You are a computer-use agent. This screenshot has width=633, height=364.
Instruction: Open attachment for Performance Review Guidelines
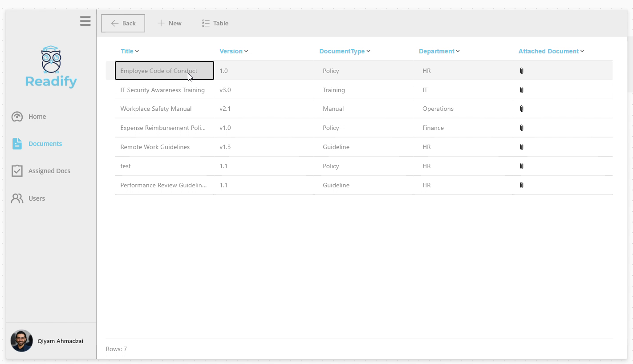pos(522,185)
